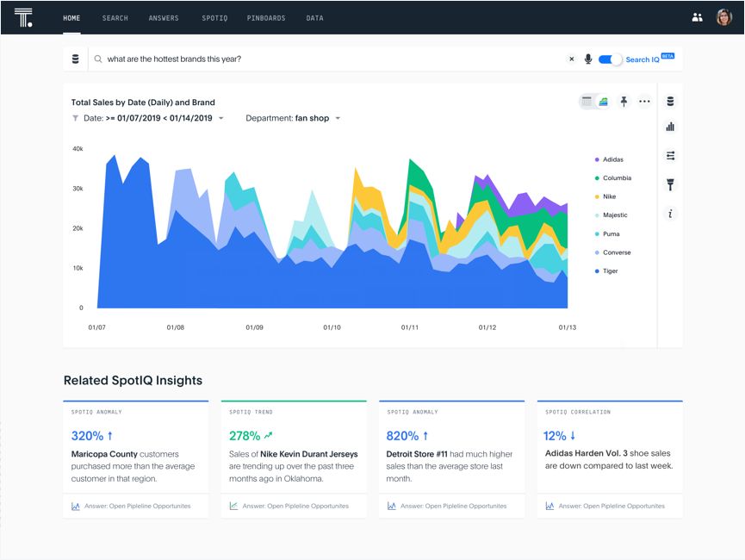Open chart configuration sliders icon in sidebar
This screenshot has width=745, height=560.
(x=670, y=156)
